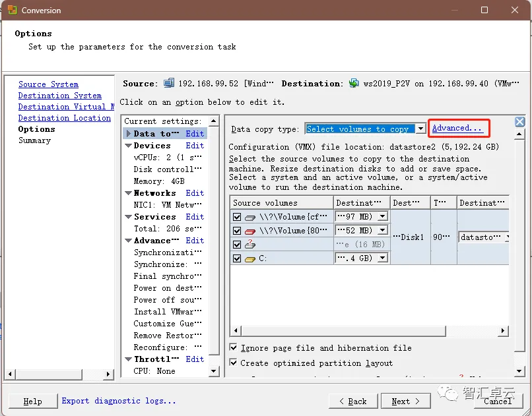The height and width of the screenshot is (416, 532).
Task: Select the NIC1: VM Network row
Action: click(168, 205)
